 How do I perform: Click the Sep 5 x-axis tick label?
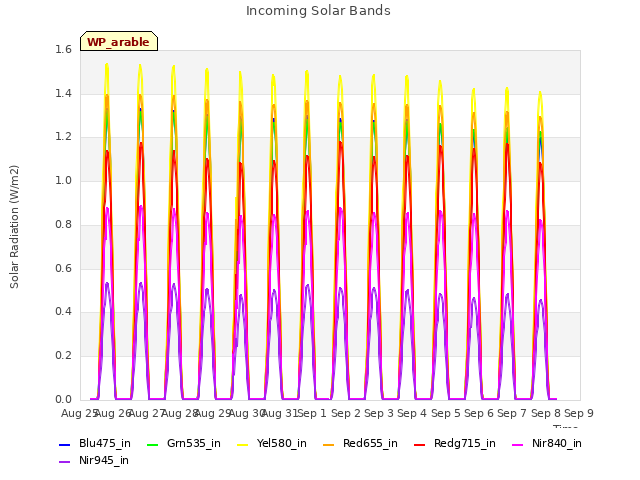446,413
